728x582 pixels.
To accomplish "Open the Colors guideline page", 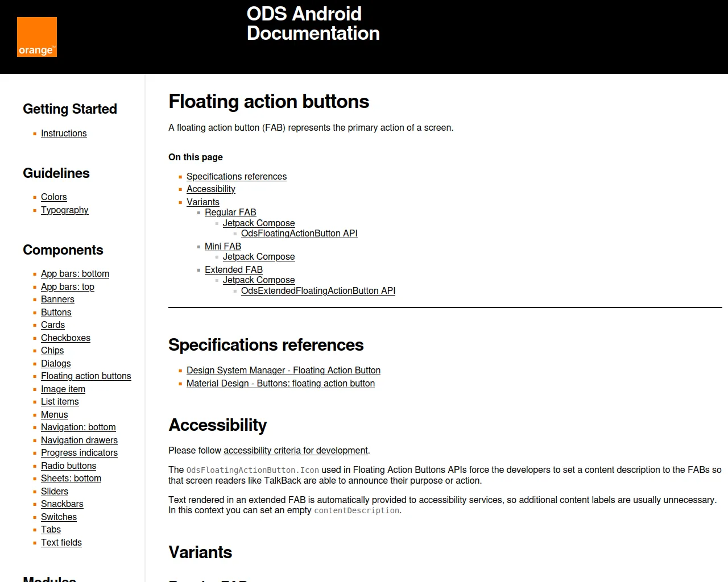I will point(53,197).
